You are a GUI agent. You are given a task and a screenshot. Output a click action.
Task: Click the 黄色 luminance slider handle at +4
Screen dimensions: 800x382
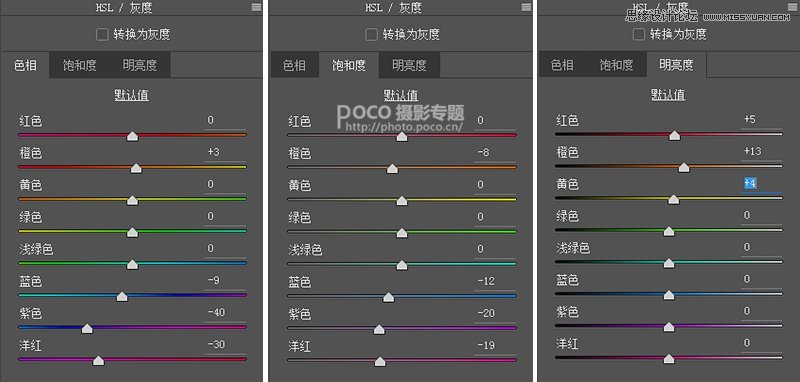tap(673, 199)
